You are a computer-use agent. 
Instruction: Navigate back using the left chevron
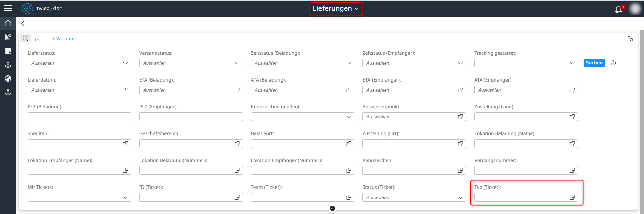point(22,23)
